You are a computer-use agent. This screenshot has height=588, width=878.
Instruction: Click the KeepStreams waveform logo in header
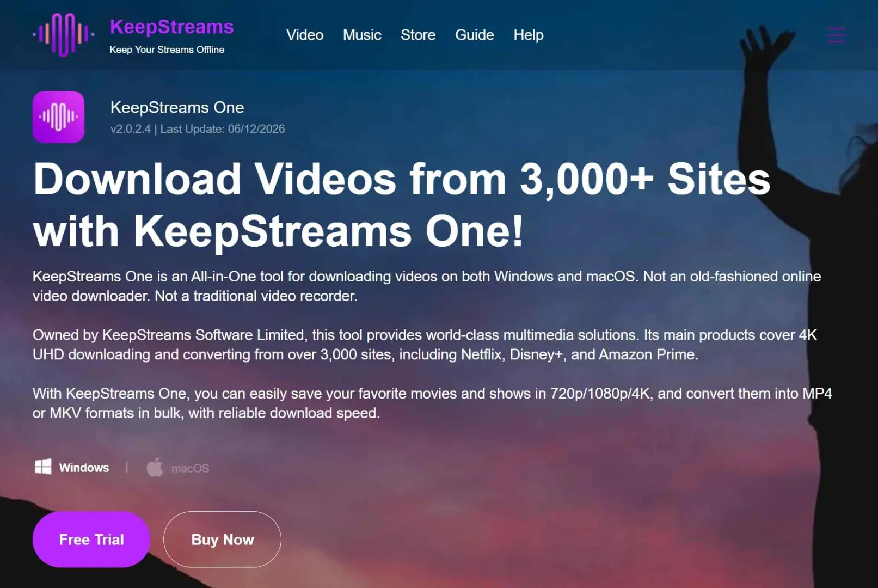tap(63, 35)
